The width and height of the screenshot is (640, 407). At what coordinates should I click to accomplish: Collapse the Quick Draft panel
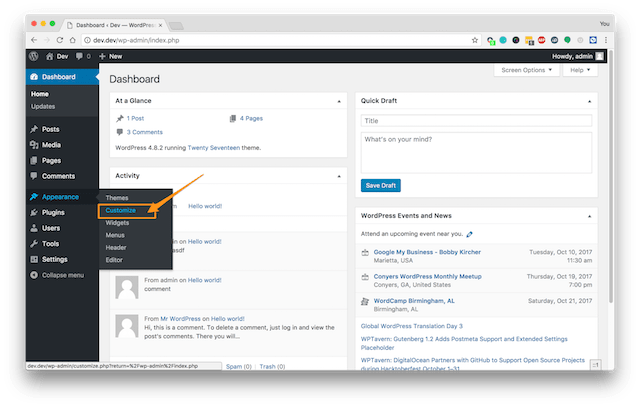point(589,101)
